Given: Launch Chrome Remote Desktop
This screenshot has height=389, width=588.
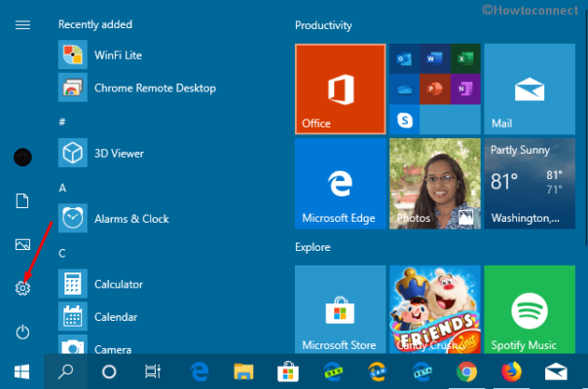Looking at the screenshot, I should pos(137,88).
